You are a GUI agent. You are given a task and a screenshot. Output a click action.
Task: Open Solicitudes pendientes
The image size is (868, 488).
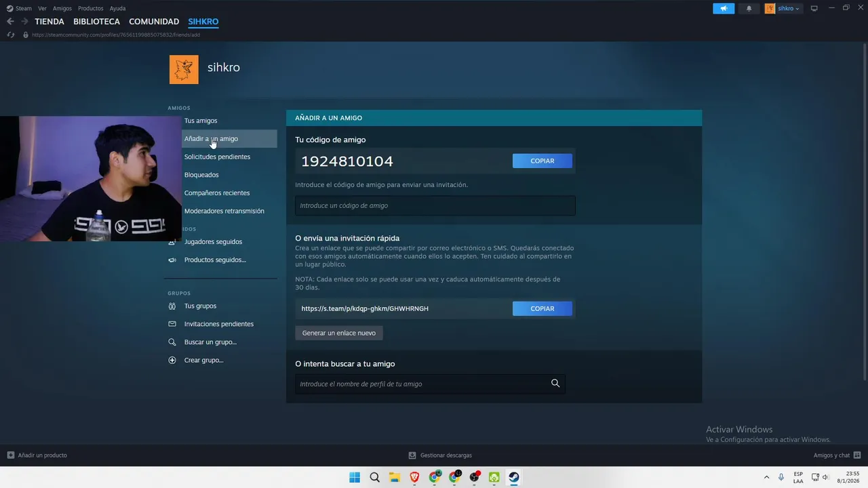pos(217,157)
